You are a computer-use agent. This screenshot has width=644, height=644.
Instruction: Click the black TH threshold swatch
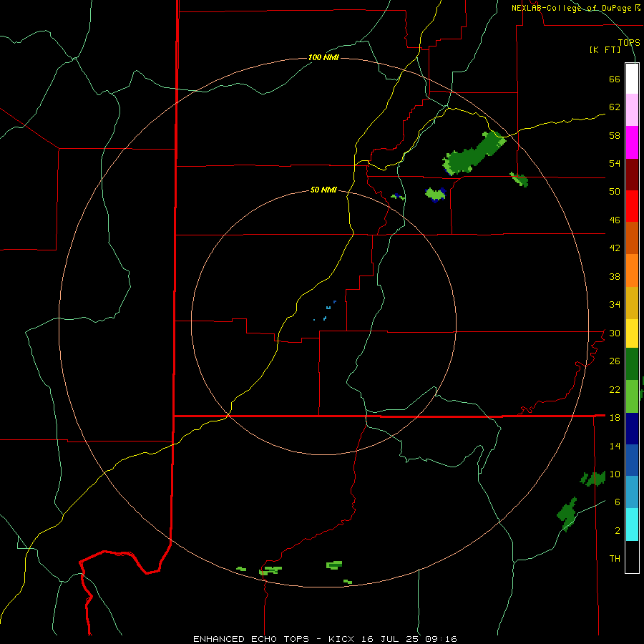[632, 557]
